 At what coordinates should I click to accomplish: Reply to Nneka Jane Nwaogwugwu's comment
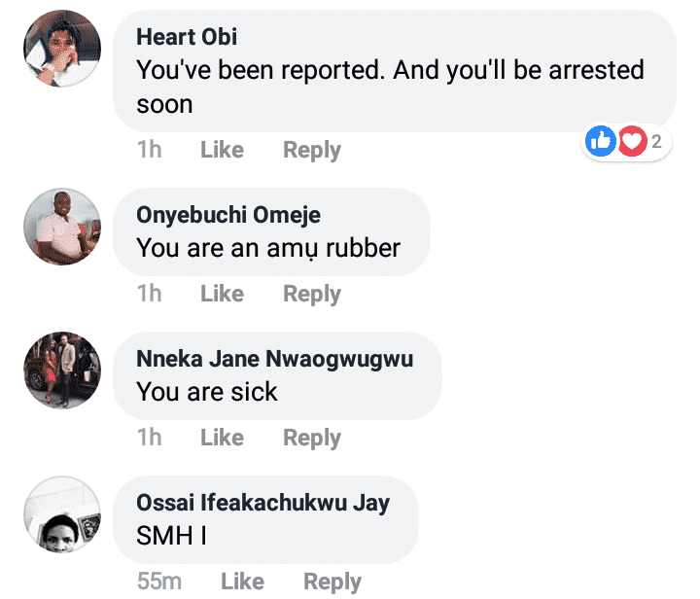(x=311, y=438)
